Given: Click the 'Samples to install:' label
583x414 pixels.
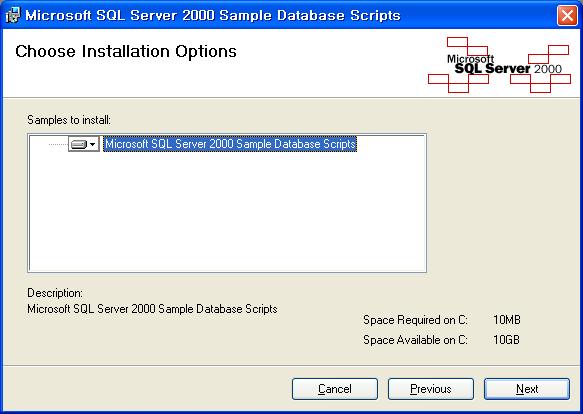Looking at the screenshot, I should point(69,120).
